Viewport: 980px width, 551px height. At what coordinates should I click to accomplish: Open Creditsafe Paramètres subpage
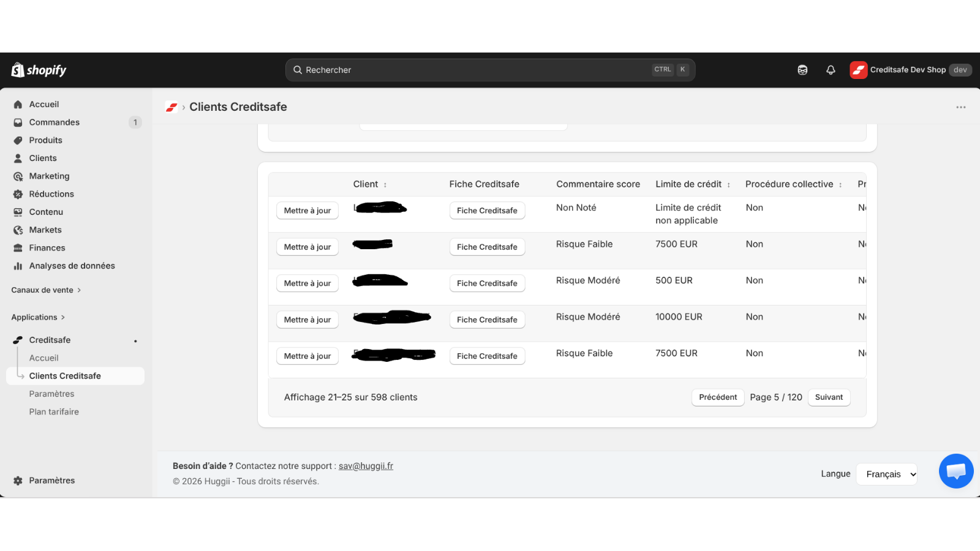[51, 394]
